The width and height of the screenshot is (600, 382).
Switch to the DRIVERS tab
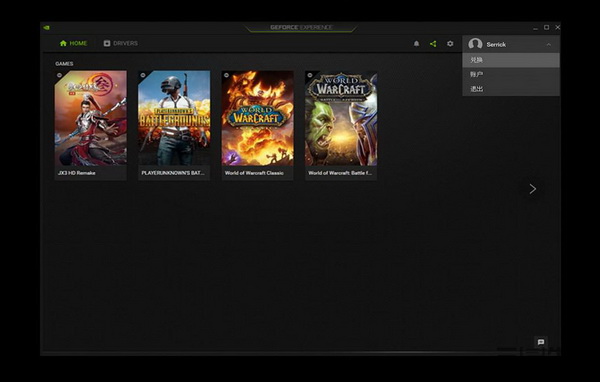click(121, 43)
